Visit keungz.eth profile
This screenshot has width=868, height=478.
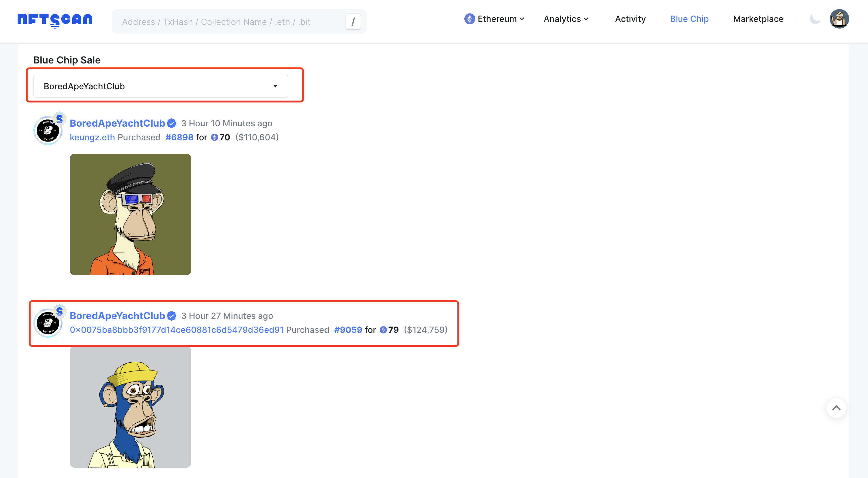coord(92,137)
